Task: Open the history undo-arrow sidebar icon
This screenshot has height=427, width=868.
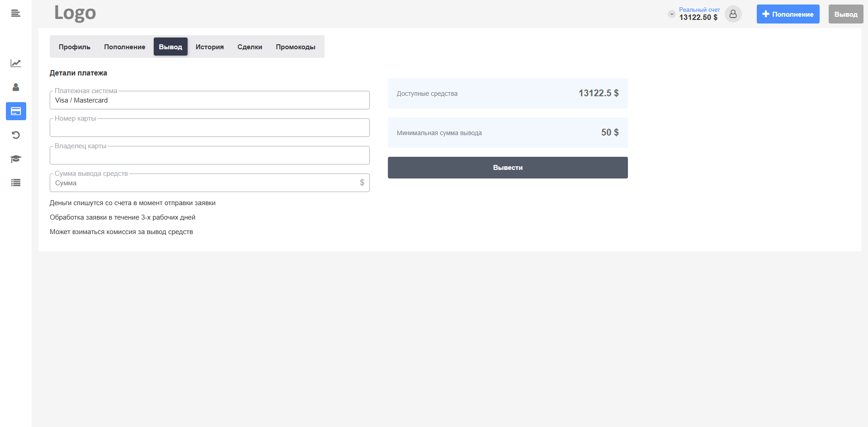Action: point(16,135)
